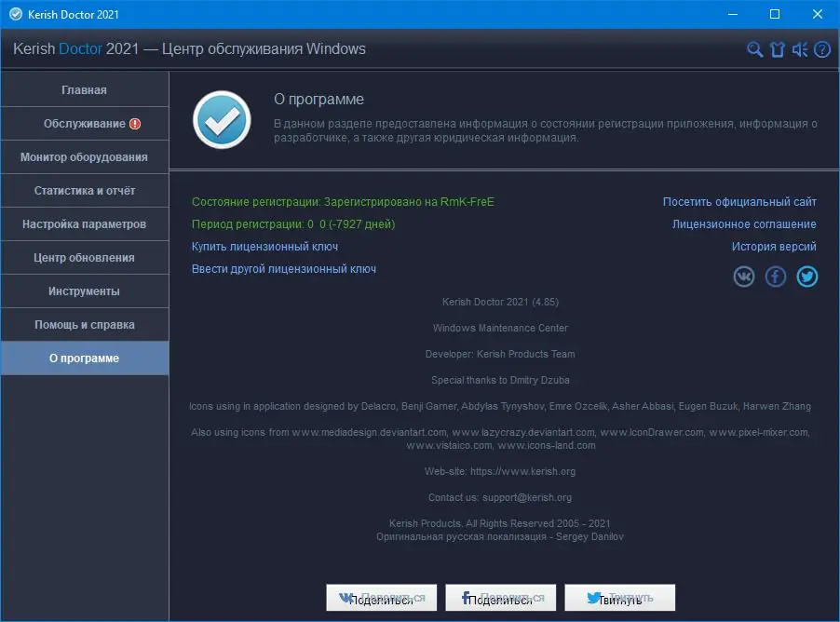Screen dimensions: 840x622
Task: Maximize the Kerish Doctor window
Action: tap(775, 15)
